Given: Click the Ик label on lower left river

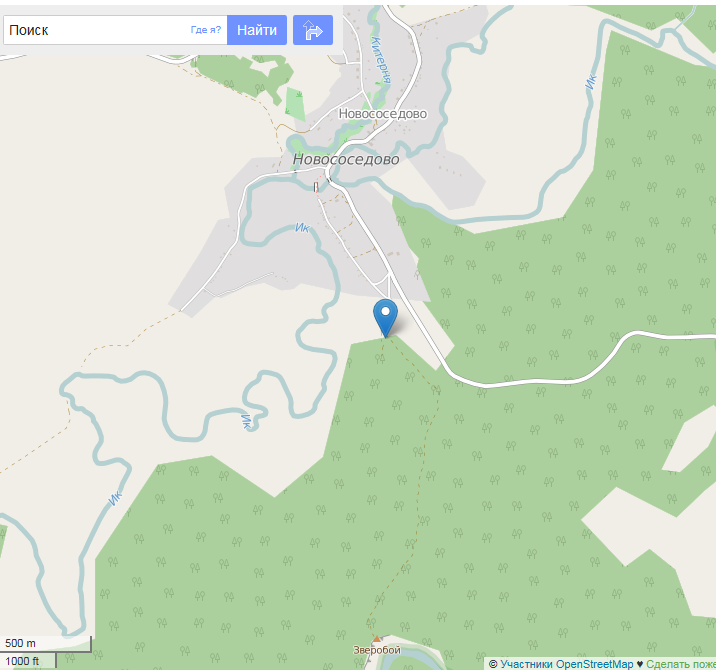Looking at the screenshot, I should pos(116,498).
